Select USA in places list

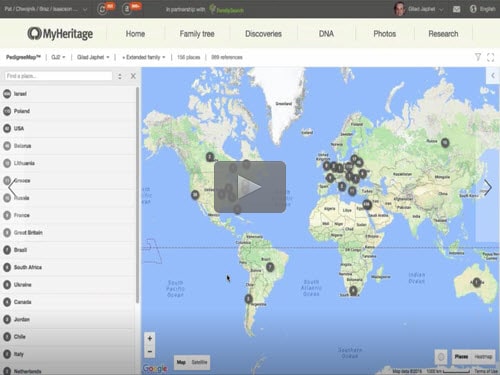68,128
